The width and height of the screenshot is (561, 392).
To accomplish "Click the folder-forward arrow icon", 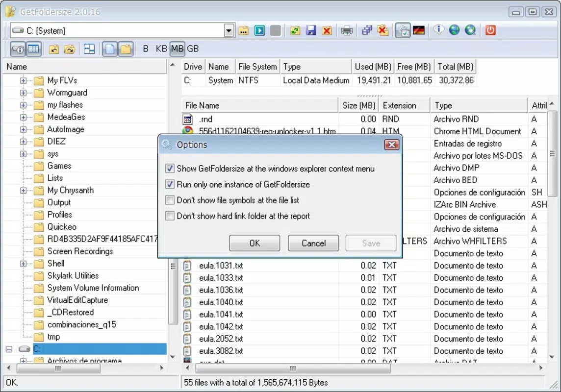I will [x=70, y=49].
